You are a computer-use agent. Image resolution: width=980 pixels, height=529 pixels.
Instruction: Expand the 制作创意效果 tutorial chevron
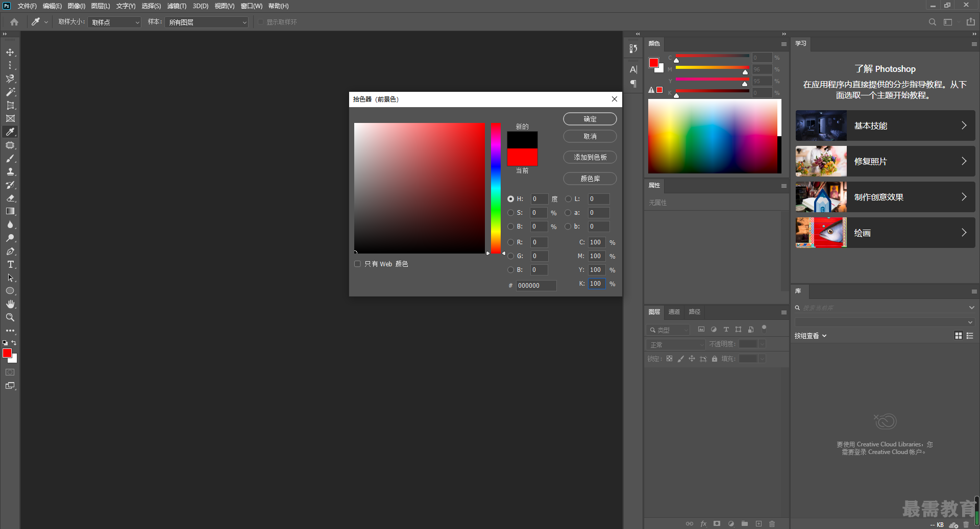click(964, 197)
